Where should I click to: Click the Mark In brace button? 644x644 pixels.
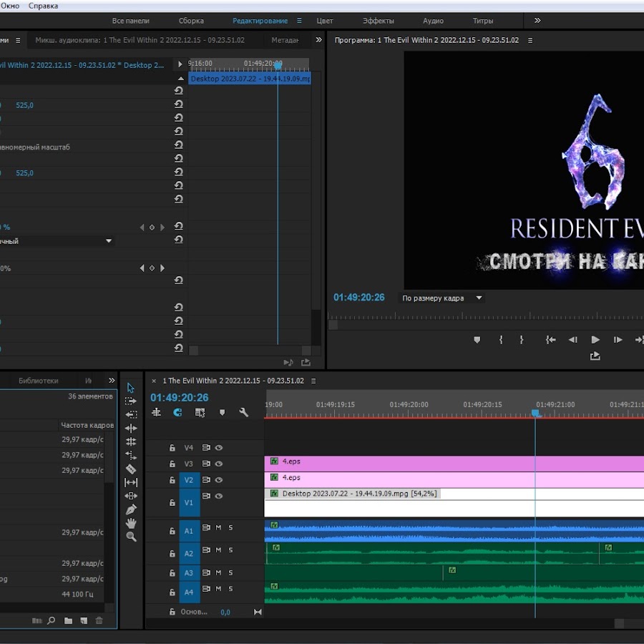click(501, 340)
